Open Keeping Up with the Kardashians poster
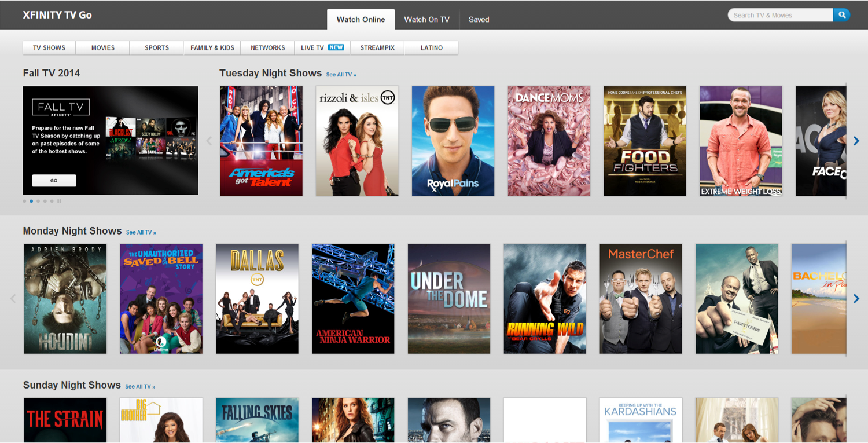Screen dimensions: 868x443 pyautogui.click(x=641, y=420)
